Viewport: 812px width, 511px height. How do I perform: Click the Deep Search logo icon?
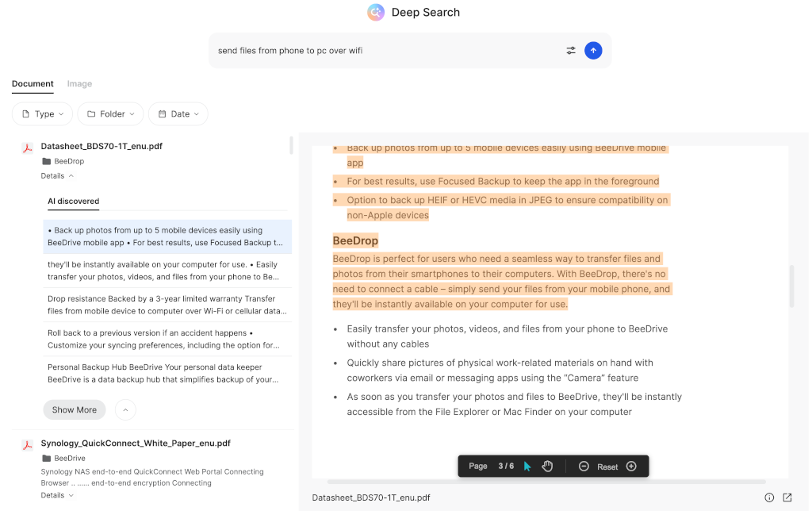pos(375,12)
